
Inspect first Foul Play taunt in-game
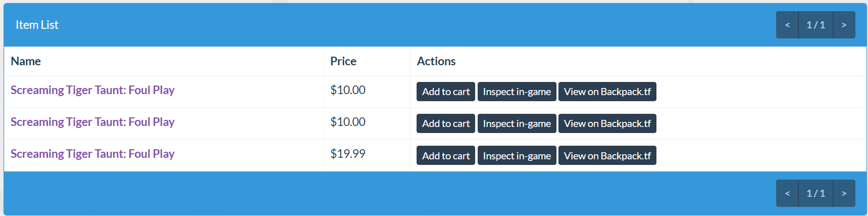pyautogui.click(x=517, y=92)
